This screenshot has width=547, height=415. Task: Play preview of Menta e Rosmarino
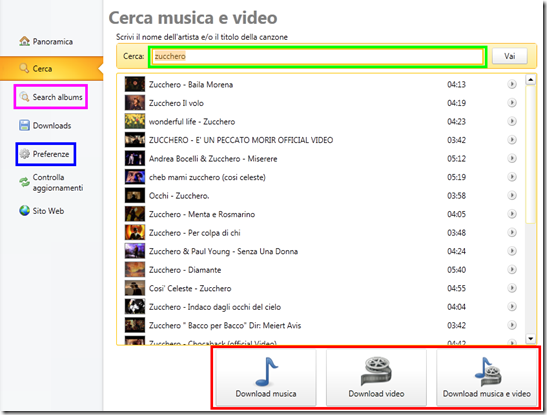512,214
